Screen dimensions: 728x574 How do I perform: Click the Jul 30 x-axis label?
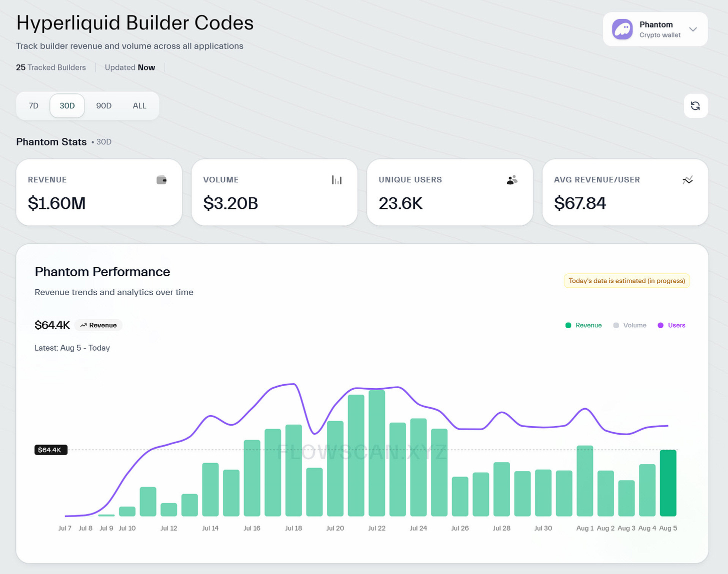543,528
